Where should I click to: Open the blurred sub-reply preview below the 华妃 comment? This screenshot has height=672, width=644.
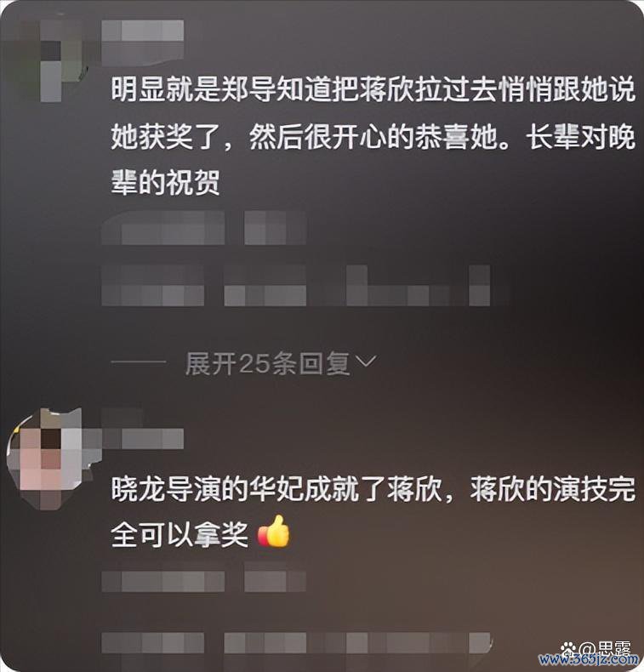click(x=296, y=643)
